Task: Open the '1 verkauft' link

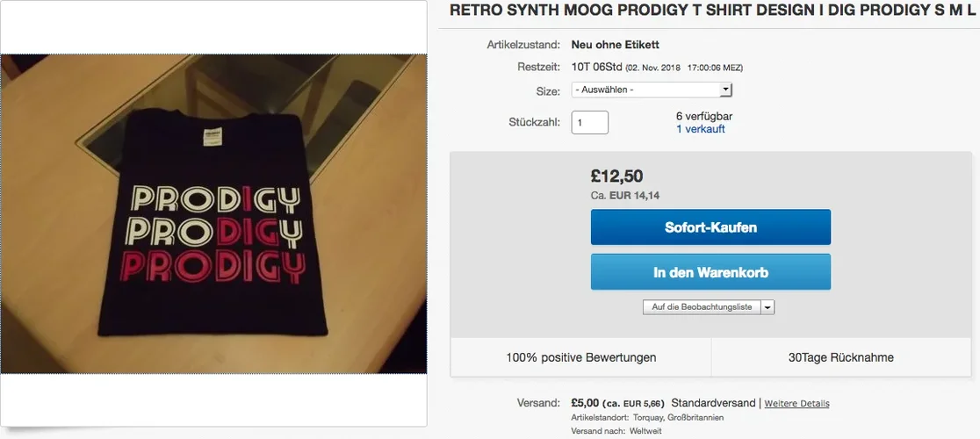Action: pyautogui.click(x=700, y=129)
